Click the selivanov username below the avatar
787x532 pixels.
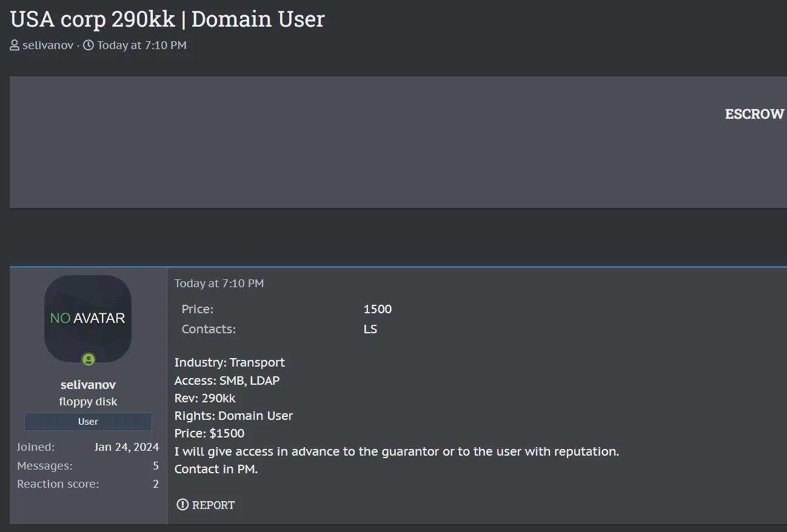point(88,385)
